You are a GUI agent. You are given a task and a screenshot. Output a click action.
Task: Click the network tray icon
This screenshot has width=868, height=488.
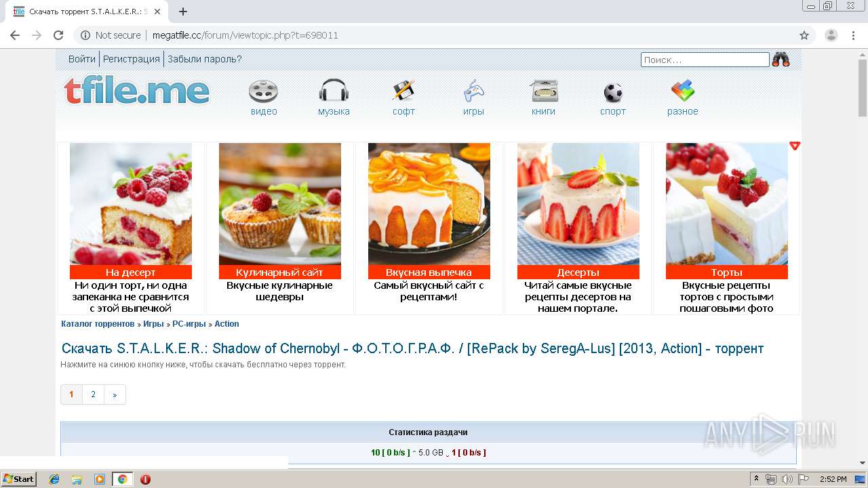771,479
